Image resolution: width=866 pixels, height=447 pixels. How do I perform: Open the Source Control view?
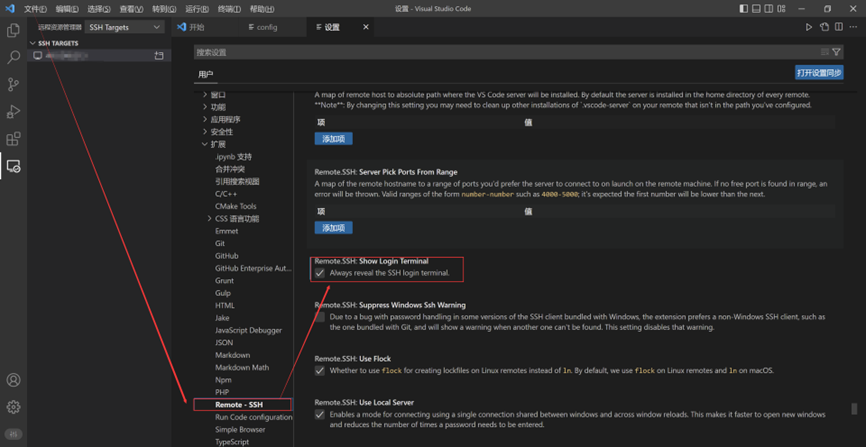pos(13,84)
